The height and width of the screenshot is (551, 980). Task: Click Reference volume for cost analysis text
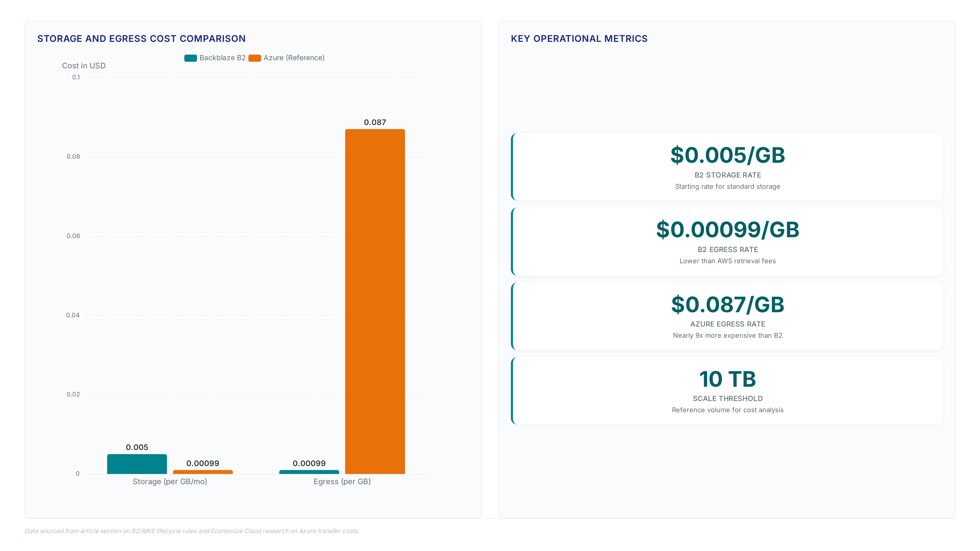pyautogui.click(x=727, y=410)
